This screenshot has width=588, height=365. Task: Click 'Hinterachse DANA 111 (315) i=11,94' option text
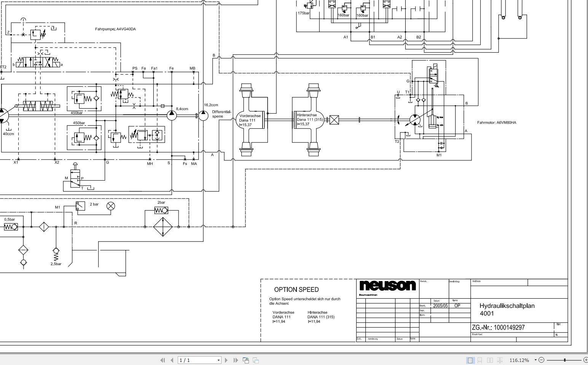click(321, 317)
